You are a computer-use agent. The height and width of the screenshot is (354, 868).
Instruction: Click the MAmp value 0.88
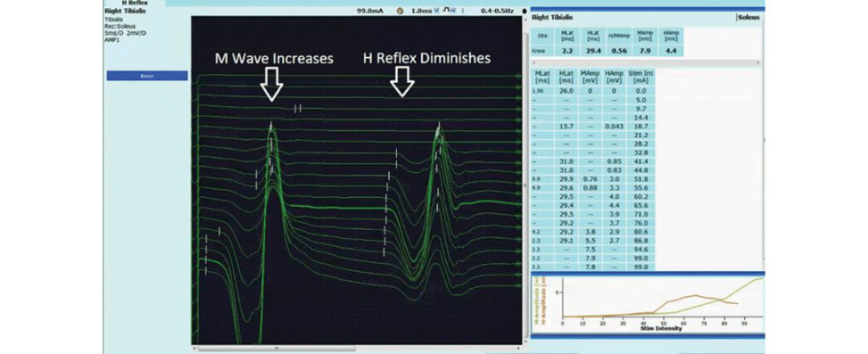coord(590,188)
